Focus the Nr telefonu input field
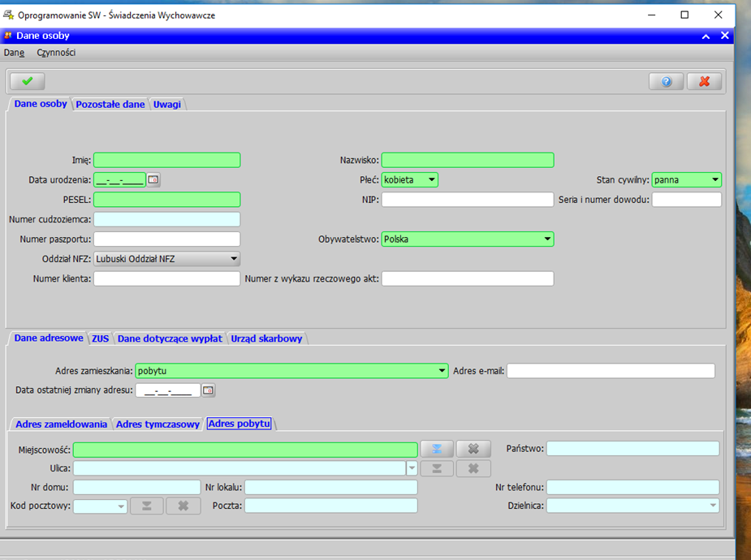This screenshot has height=560, width=751. coord(633,487)
